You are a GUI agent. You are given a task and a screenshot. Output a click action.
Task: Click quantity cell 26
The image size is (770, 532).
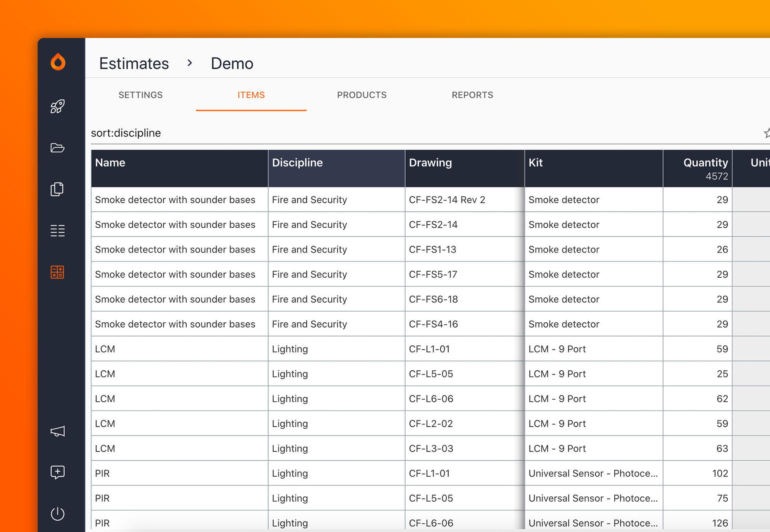pyautogui.click(x=697, y=249)
